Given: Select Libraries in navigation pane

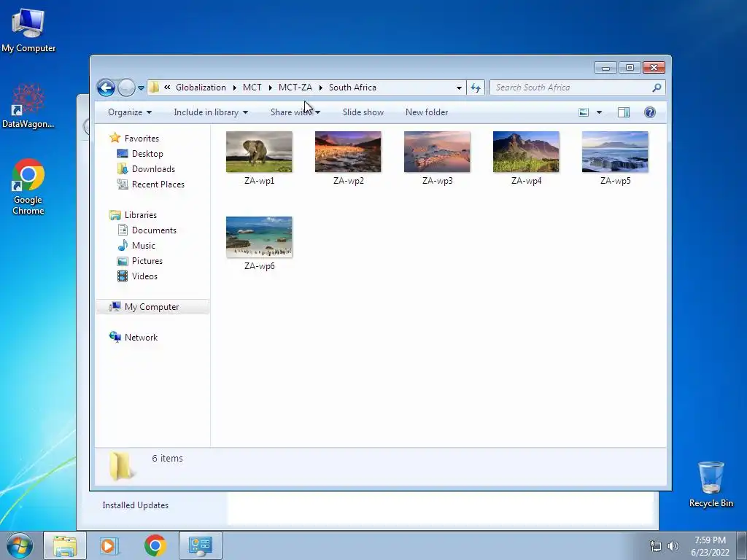Looking at the screenshot, I should tap(140, 215).
